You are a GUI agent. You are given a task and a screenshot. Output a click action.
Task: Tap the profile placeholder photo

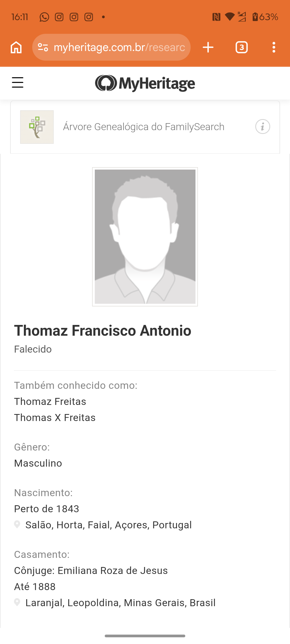coord(145,237)
